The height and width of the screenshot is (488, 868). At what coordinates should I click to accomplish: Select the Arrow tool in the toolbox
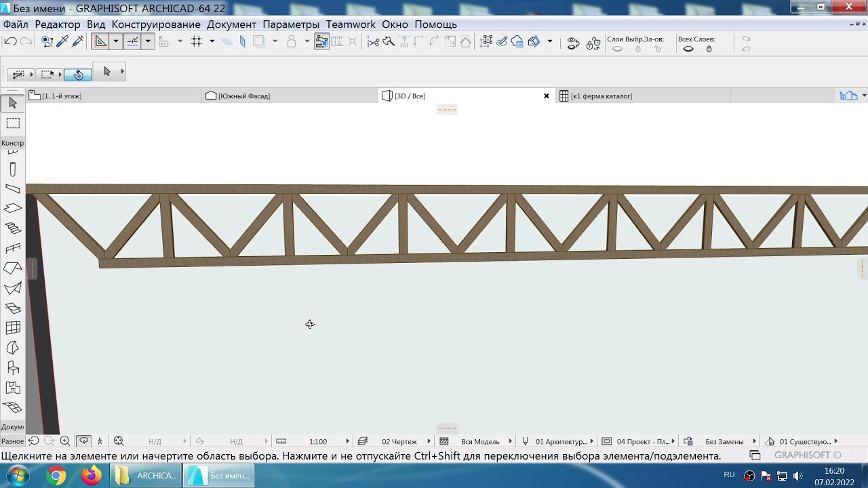pyautogui.click(x=13, y=103)
